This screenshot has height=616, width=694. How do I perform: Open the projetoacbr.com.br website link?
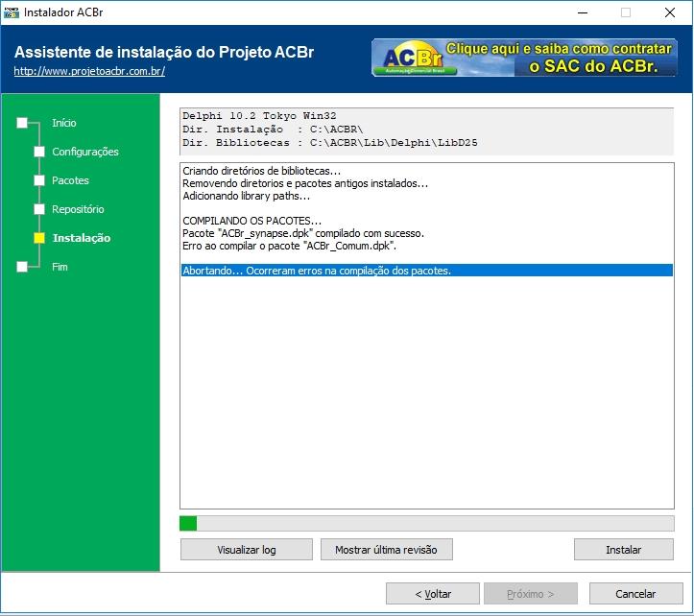pos(89,71)
